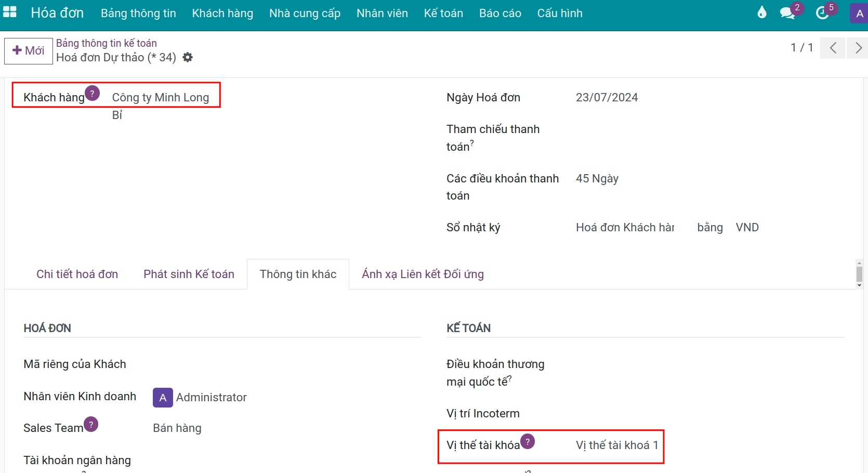Go to the previous record arrow
Viewport: 868px width, 473px height.
click(x=833, y=48)
